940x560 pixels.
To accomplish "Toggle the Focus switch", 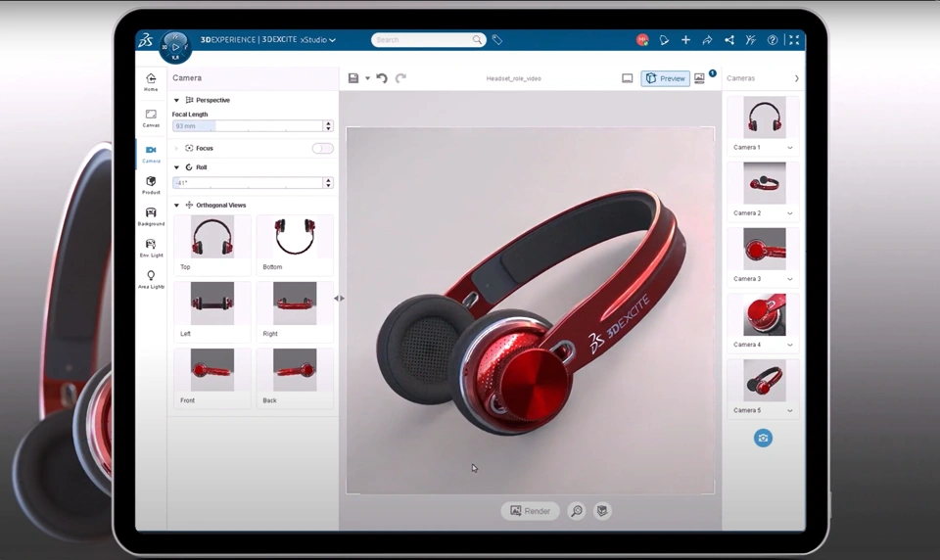I will tap(322, 148).
